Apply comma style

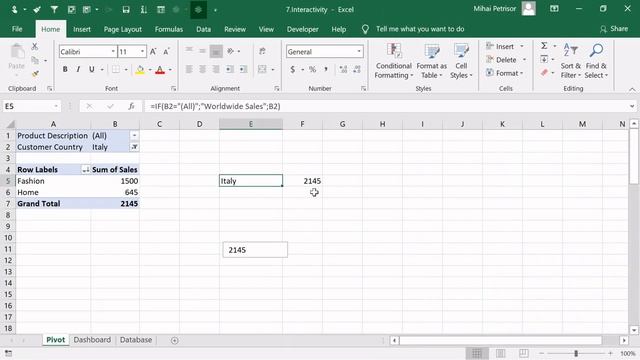pyautogui.click(x=326, y=70)
